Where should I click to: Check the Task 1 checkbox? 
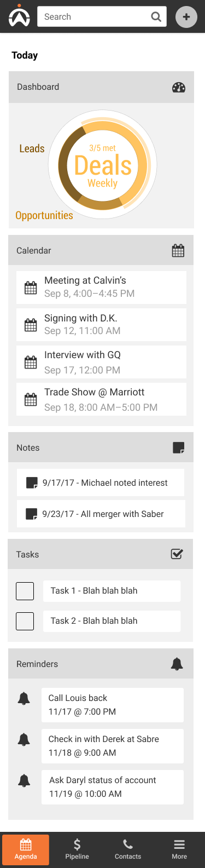(x=25, y=591)
